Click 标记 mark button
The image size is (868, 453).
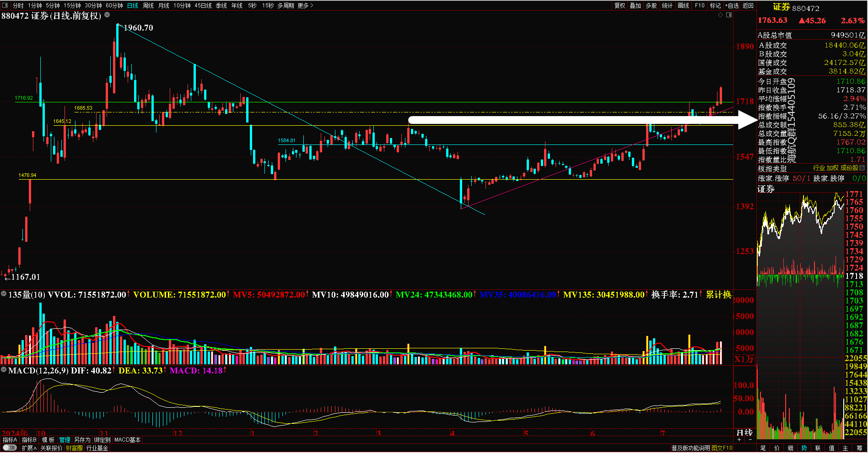715,5
